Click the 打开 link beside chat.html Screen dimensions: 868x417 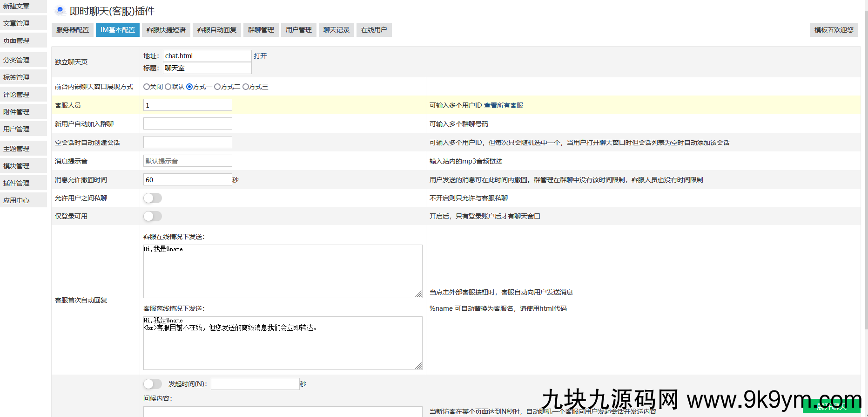[x=260, y=56]
